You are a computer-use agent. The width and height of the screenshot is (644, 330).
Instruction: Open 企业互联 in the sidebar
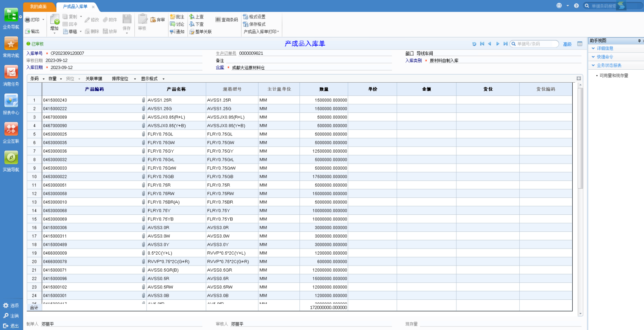[x=11, y=129]
